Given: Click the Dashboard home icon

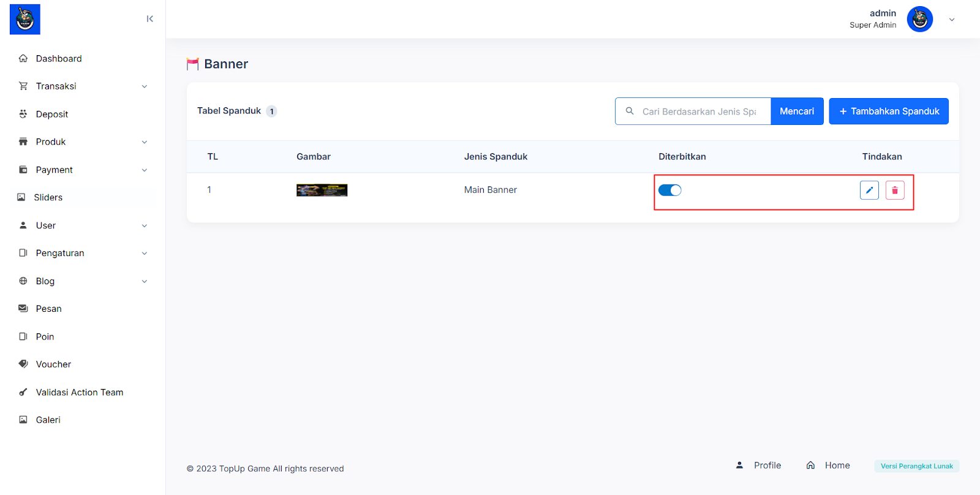Looking at the screenshot, I should click(x=23, y=58).
